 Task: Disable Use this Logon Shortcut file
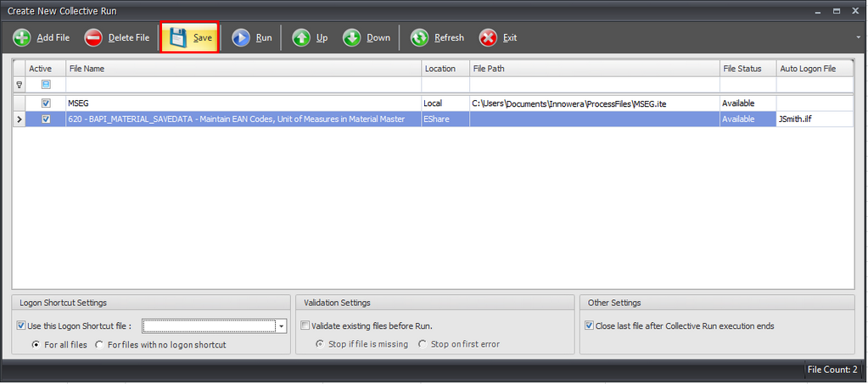pos(21,326)
